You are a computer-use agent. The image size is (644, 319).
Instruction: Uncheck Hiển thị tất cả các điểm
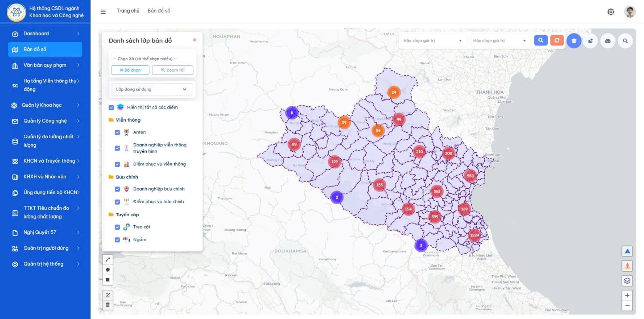[x=111, y=108]
